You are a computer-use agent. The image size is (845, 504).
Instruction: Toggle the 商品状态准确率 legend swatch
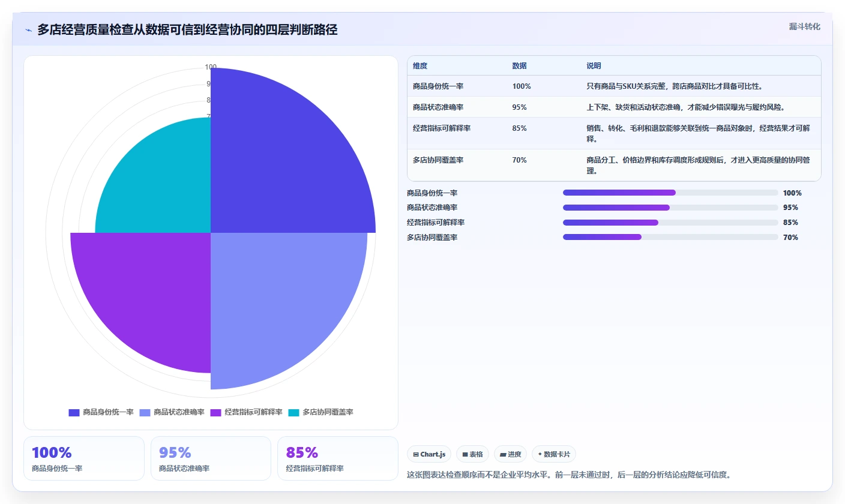[145, 413]
